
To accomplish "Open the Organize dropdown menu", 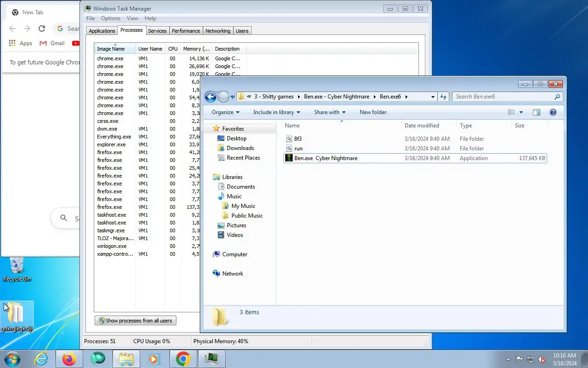I will coord(225,112).
